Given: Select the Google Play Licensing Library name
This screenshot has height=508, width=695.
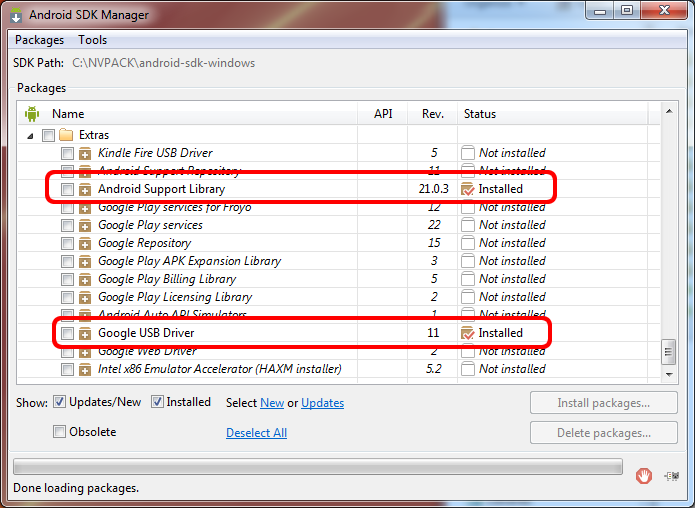Looking at the screenshot, I should coord(175,297).
